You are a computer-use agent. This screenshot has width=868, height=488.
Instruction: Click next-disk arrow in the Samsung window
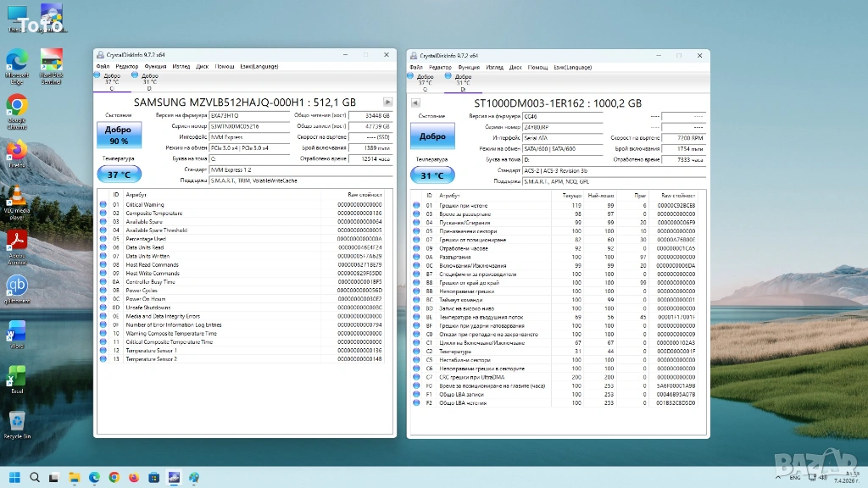(387, 102)
